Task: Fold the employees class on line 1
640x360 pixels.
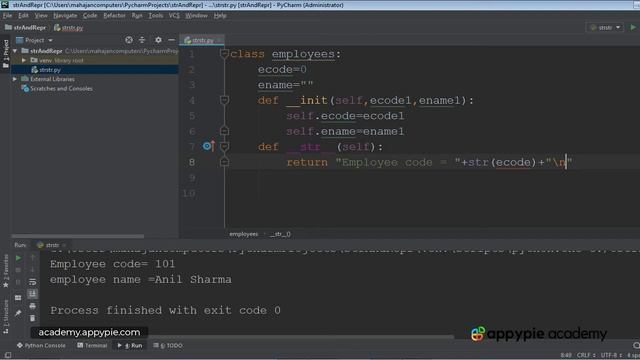Action: 224,53
